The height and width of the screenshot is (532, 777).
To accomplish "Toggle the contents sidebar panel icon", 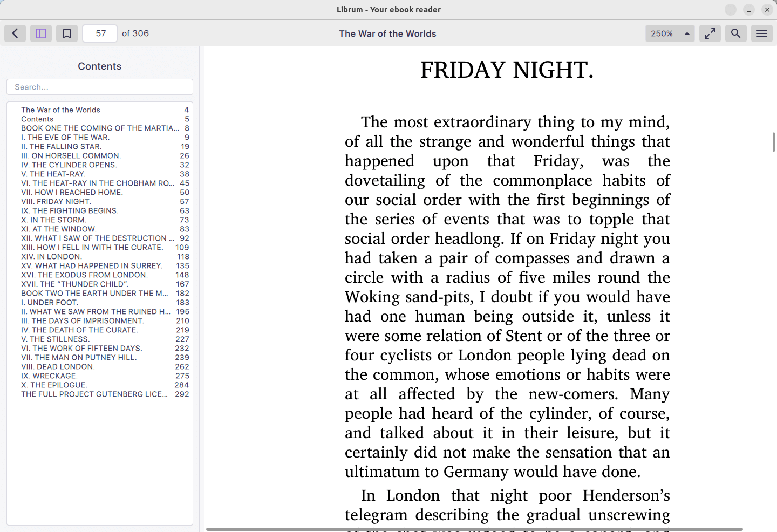I will pos(41,33).
